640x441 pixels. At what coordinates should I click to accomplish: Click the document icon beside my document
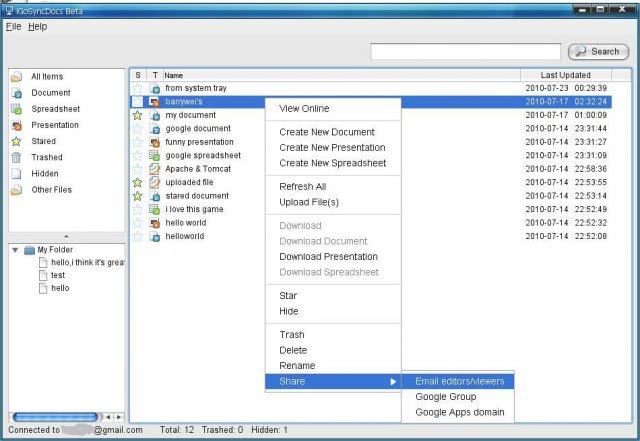click(155, 115)
